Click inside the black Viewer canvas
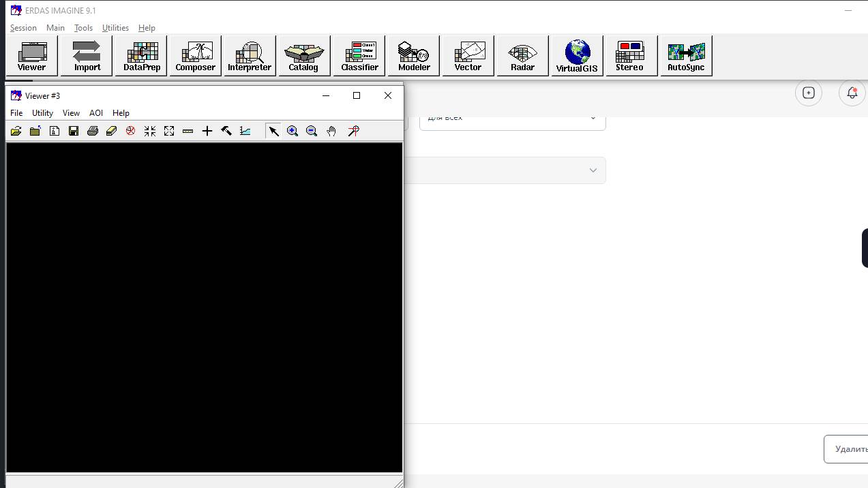 tap(204, 307)
